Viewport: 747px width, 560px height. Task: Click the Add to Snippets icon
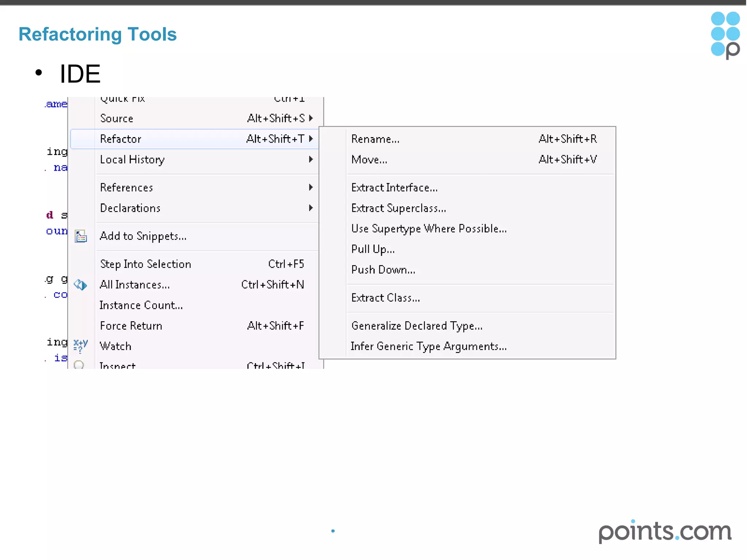click(x=81, y=236)
